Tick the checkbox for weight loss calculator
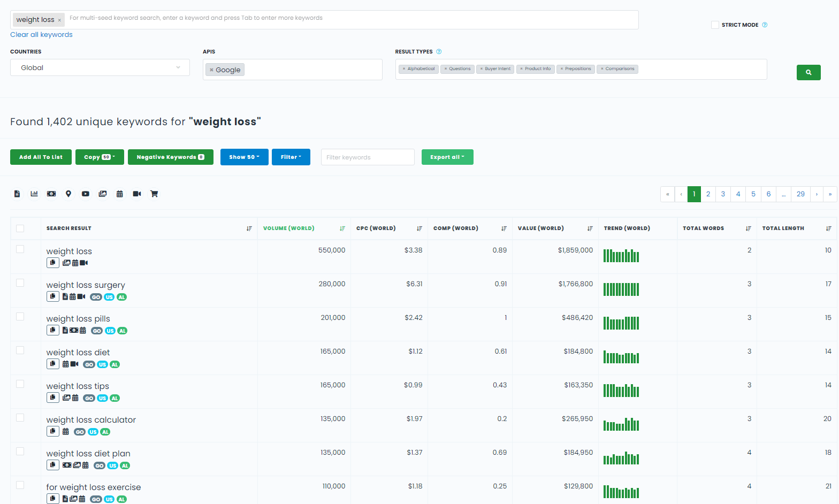Image resolution: width=839 pixels, height=504 pixels. pyautogui.click(x=20, y=417)
